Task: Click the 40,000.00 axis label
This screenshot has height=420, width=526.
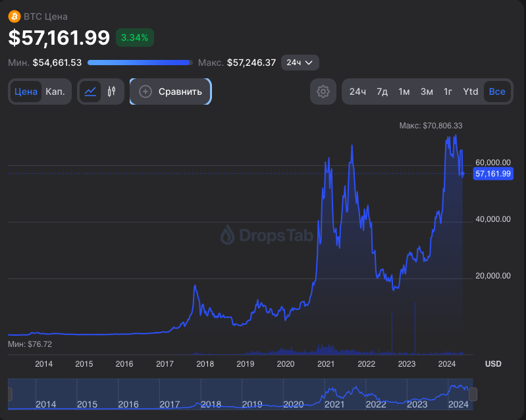Action: tap(493, 219)
